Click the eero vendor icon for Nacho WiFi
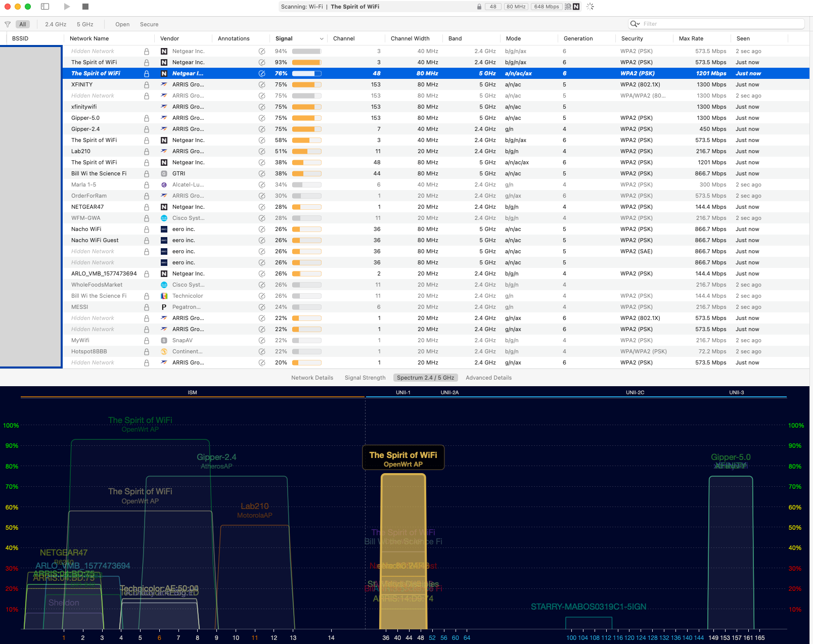This screenshot has width=813, height=644. coord(164,229)
